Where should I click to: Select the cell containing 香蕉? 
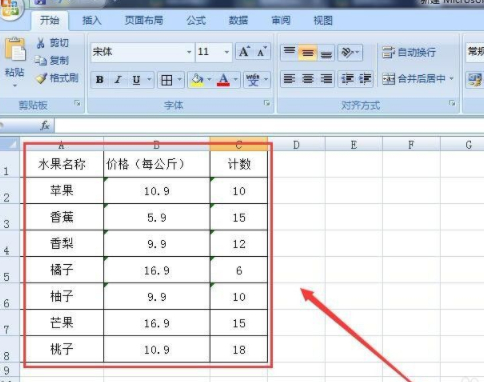(62, 217)
